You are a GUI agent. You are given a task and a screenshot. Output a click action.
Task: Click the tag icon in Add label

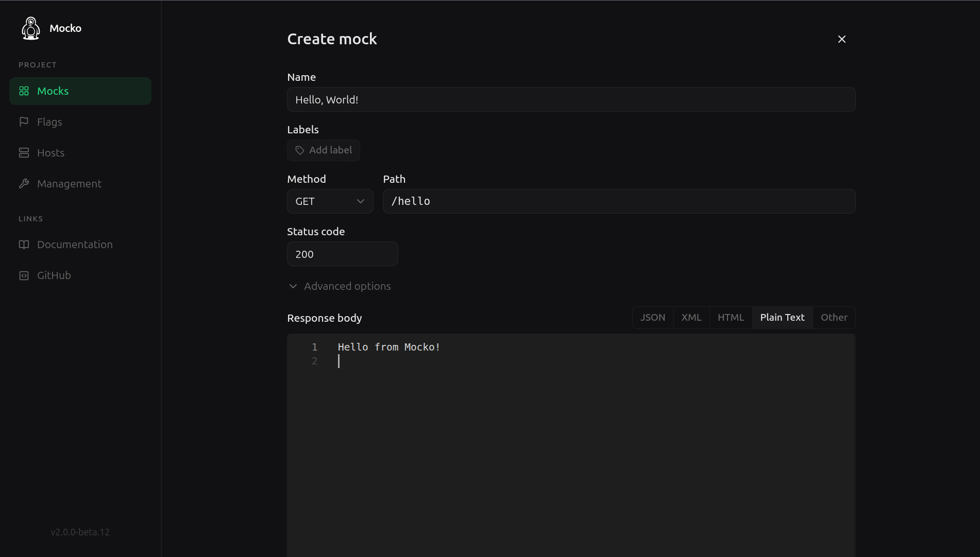click(x=300, y=150)
